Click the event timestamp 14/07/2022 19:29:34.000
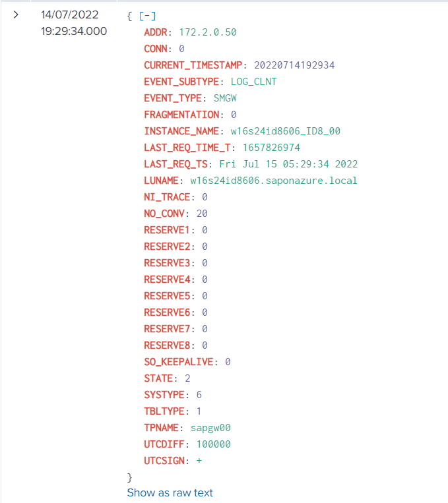448x503 pixels. [73, 22]
